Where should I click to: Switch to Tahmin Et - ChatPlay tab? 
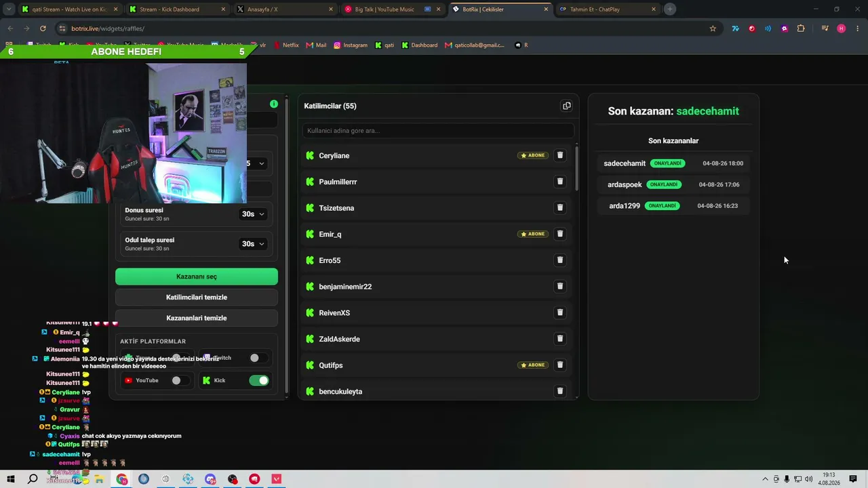click(609, 9)
